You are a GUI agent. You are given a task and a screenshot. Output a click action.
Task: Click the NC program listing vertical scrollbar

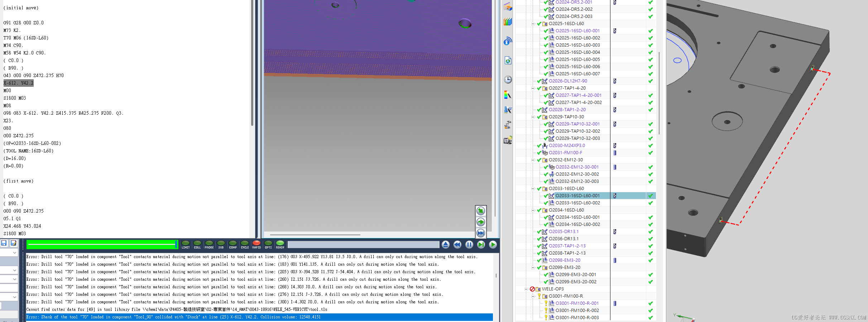252,63
